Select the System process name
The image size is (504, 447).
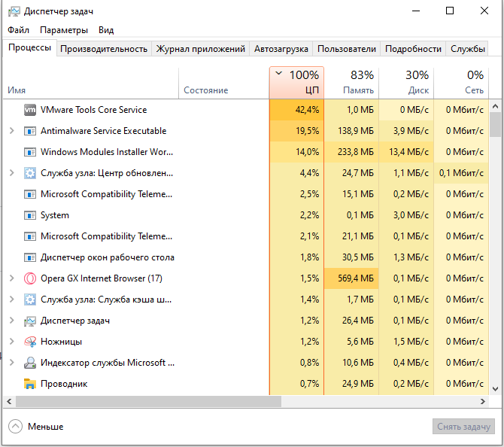55,215
